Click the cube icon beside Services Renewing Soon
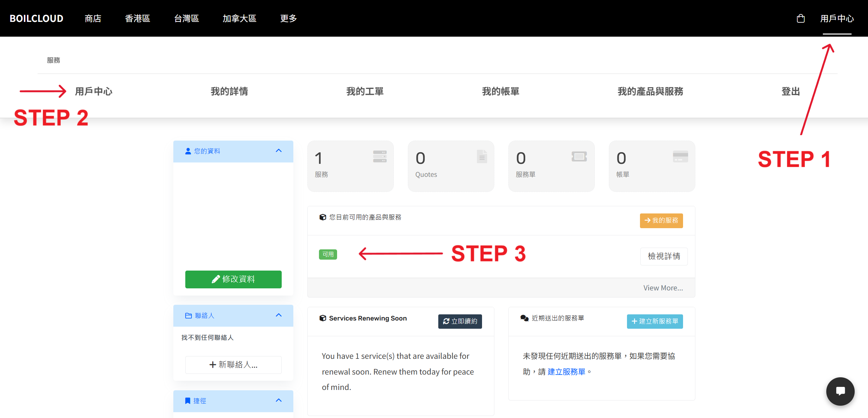This screenshot has height=418, width=868. [322, 318]
